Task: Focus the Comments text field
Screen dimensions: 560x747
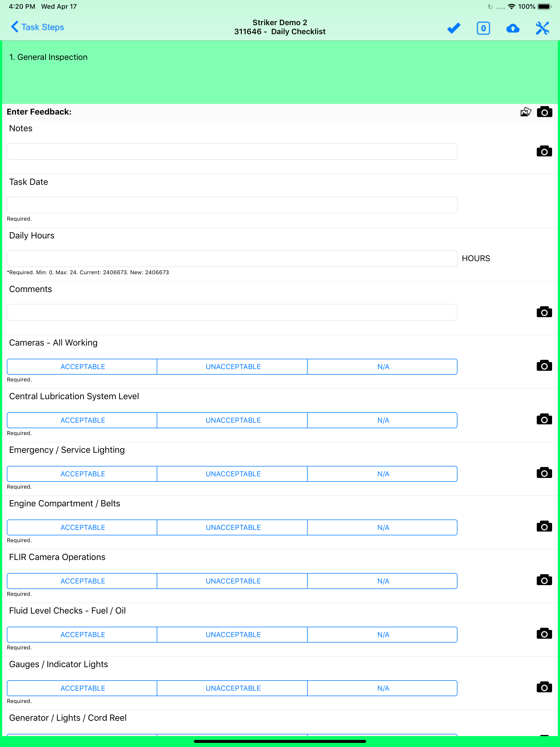Action: 232,312
